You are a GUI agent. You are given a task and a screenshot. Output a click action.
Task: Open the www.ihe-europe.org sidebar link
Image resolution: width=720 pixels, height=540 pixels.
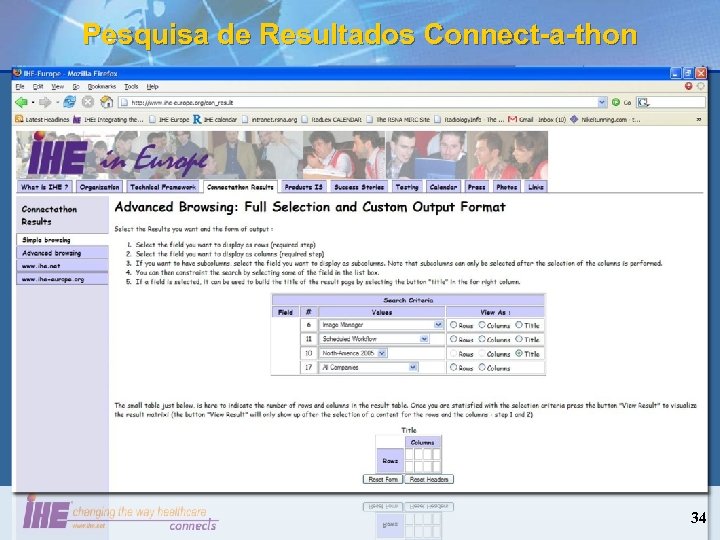[x=62, y=279]
